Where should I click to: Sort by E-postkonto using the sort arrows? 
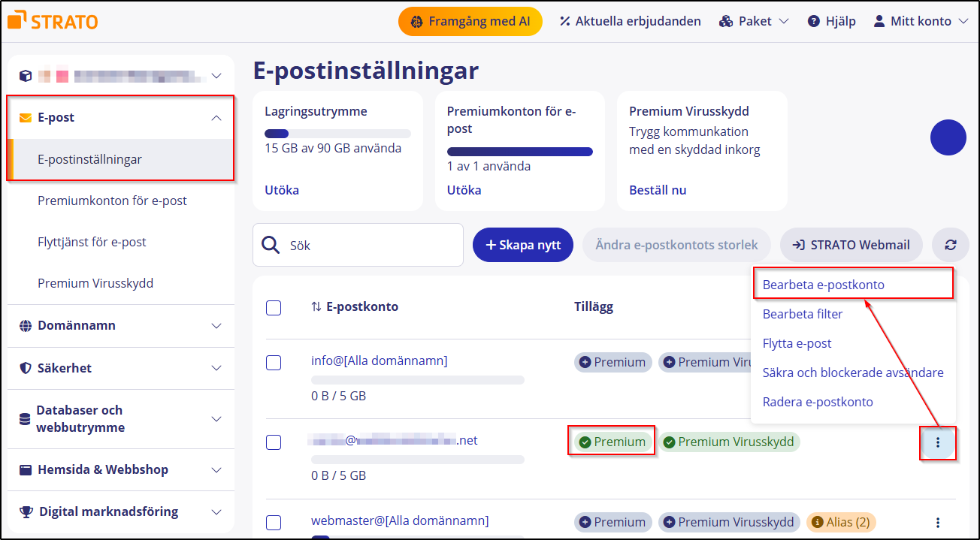(312, 306)
